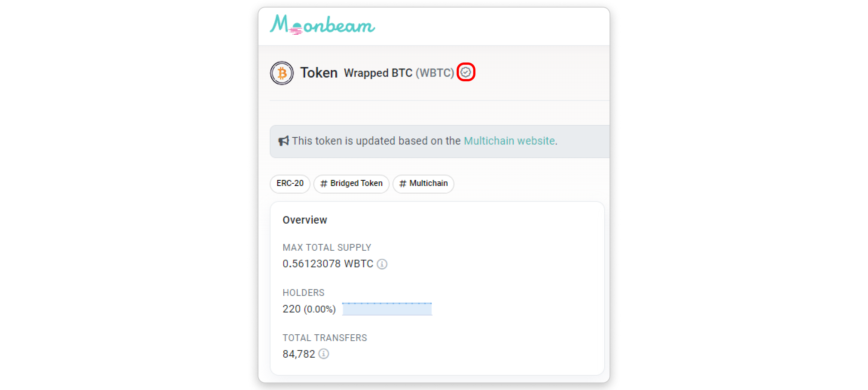Click the Wrapped BTC (WBTC) token name
Viewport: 868px width, 390px height.
pos(399,73)
